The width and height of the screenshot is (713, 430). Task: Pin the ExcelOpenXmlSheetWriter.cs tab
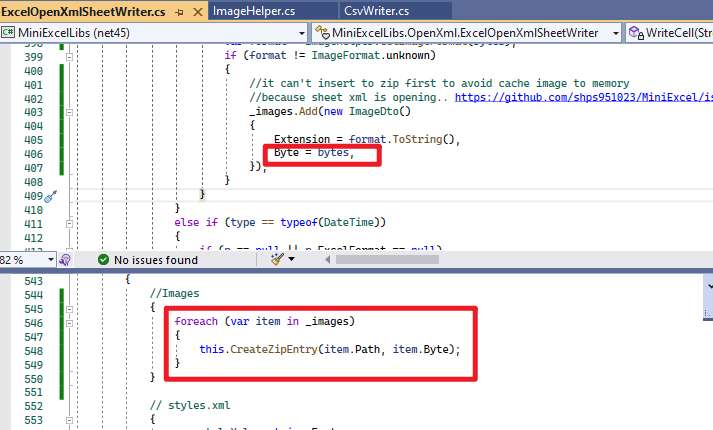tap(179, 12)
